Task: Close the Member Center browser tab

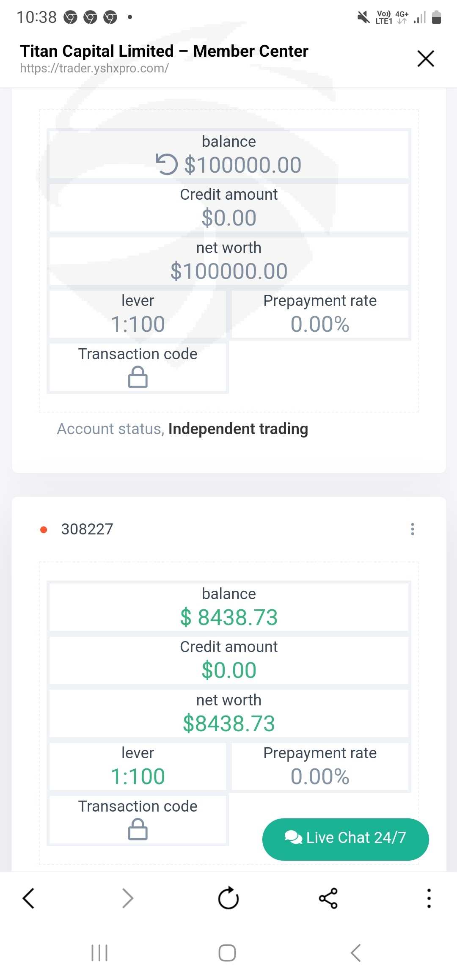Action: [x=426, y=58]
